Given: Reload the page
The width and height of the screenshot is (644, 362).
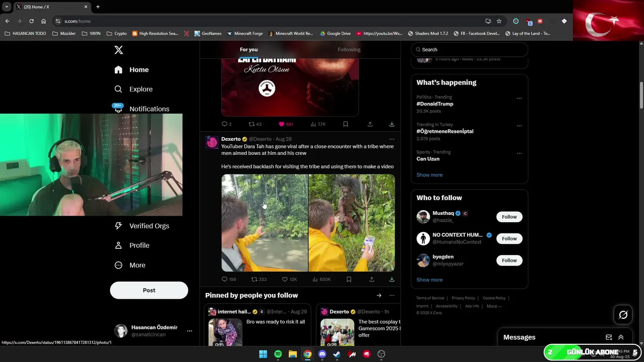Looking at the screenshot, I should [31, 21].
